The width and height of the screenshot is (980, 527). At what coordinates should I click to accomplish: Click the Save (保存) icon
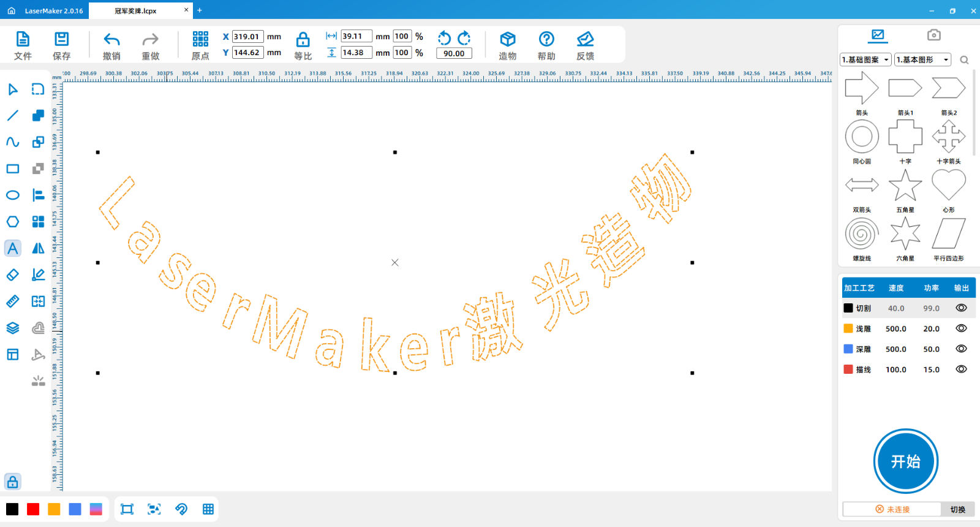click(x=61, y=40)
